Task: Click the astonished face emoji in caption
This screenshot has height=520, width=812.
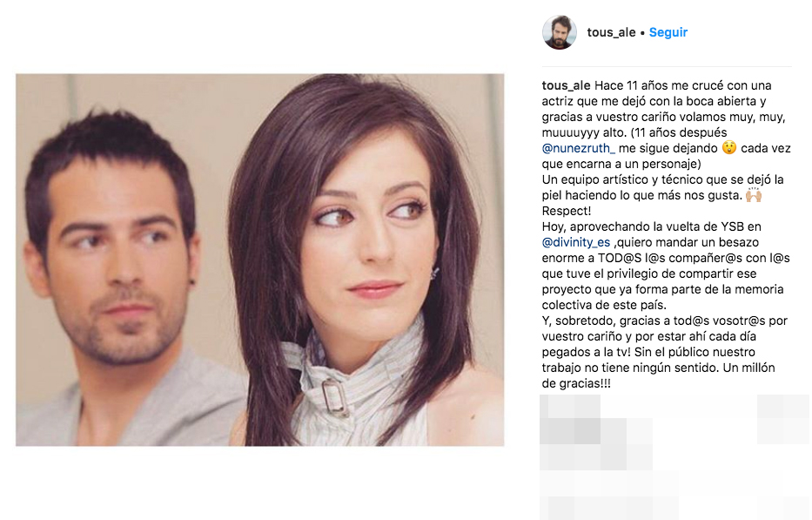Action: [x=729, y=148]
